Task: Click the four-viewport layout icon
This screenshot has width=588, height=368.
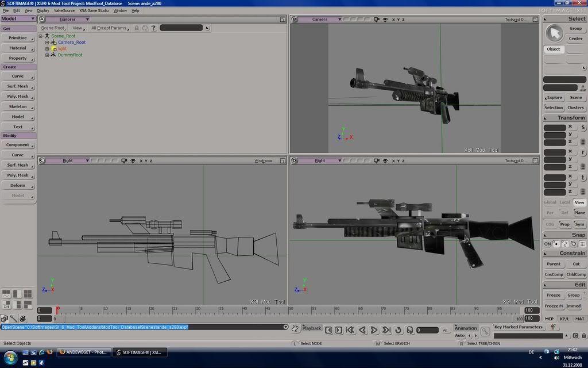Action: click(x=28, y=294)
